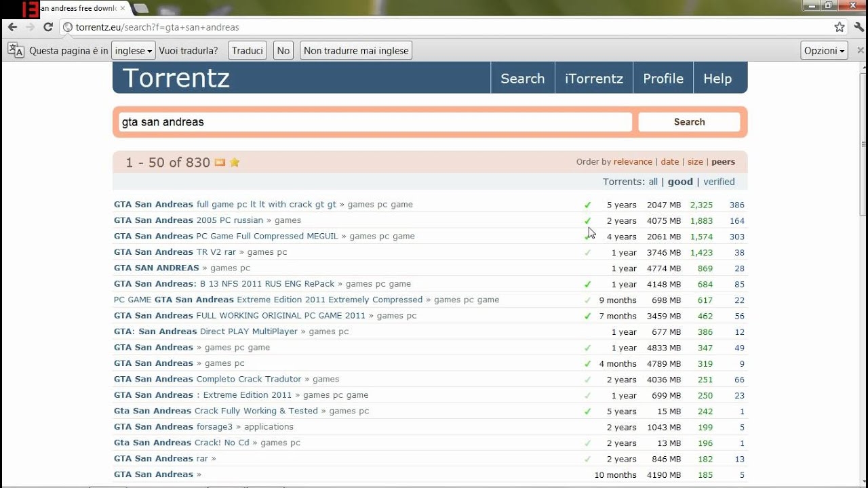Image resolution: width=868 pixels, height=488 pixels.
Task: Open the iTorrentz menu item
Action: (x=593, y=79)
